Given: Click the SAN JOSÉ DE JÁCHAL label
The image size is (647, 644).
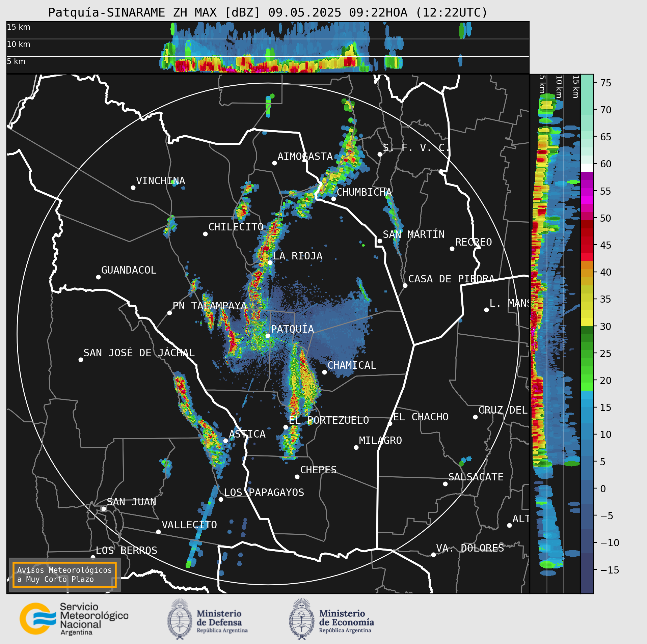Looking at the screenshot, I should pyautogui.click(x=139, y=353).
